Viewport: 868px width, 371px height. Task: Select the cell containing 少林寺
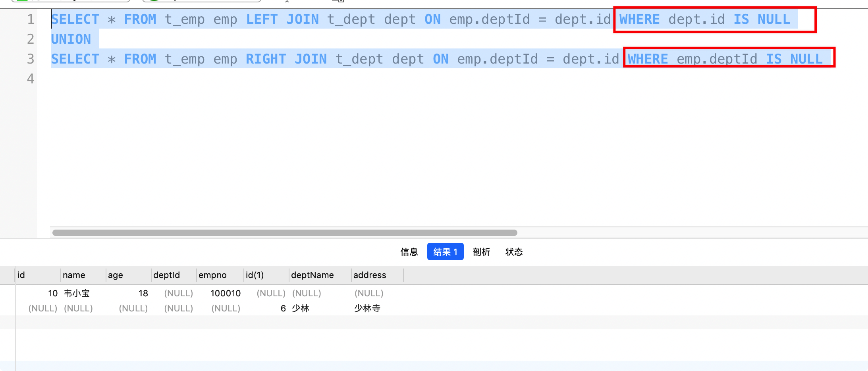[x=367, y=308]
